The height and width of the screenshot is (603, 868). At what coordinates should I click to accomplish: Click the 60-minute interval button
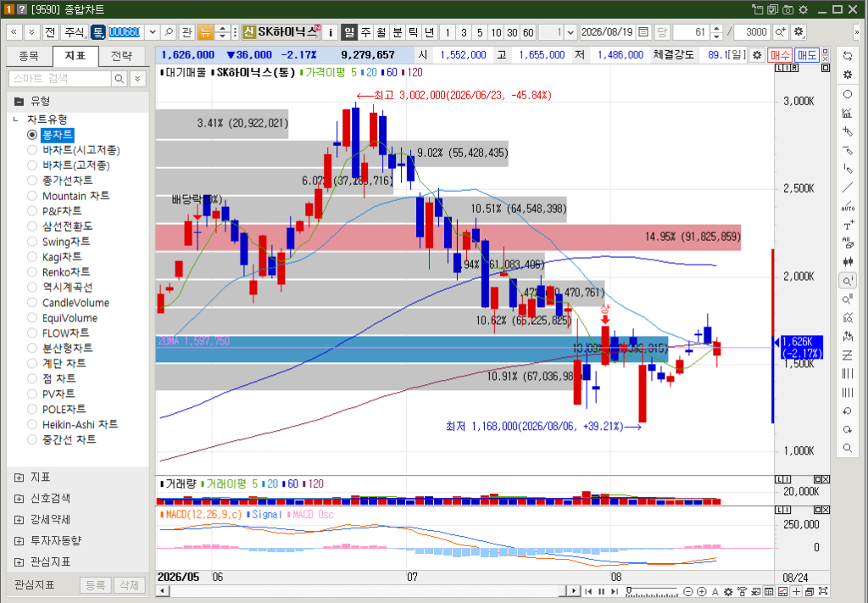click(x=528, y=32)
